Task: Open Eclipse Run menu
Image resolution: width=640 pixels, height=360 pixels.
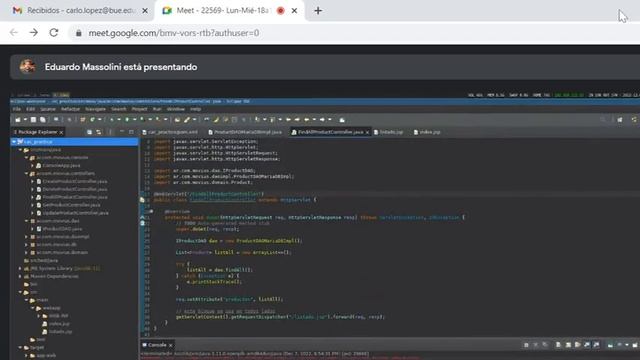Action: click(x=157, y=109)
